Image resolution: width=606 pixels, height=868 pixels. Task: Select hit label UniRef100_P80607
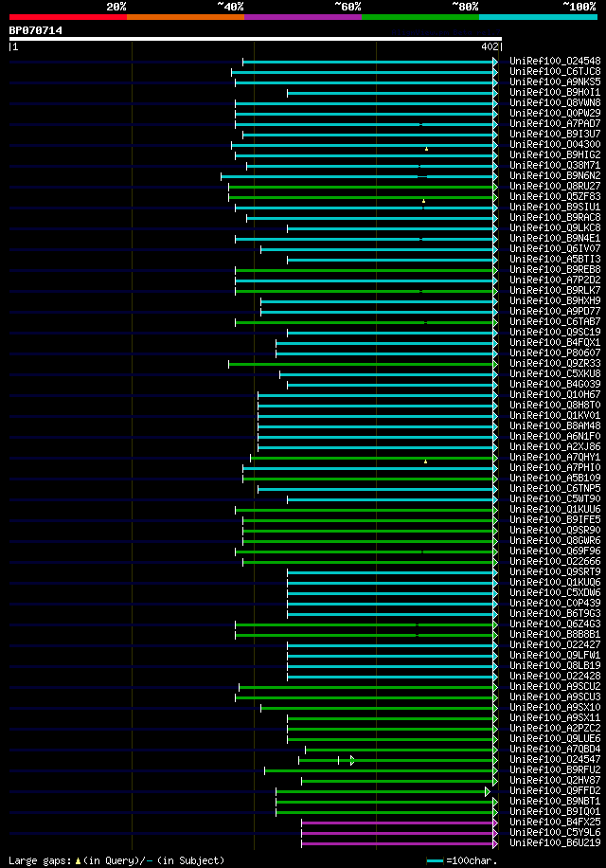pos(555,353)
